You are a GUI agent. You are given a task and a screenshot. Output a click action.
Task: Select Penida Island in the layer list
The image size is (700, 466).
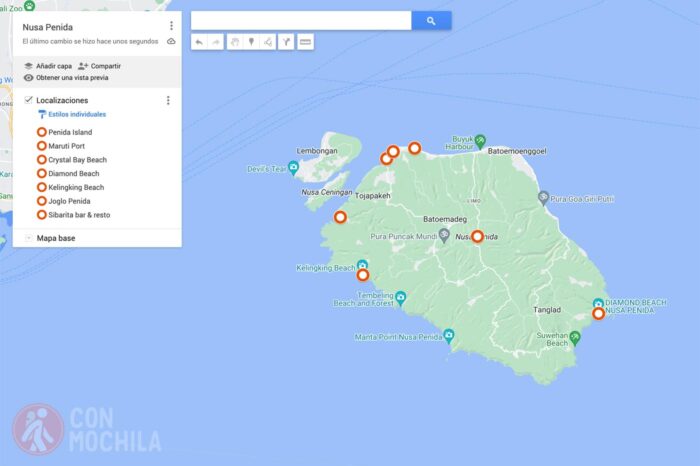(65, 132)
